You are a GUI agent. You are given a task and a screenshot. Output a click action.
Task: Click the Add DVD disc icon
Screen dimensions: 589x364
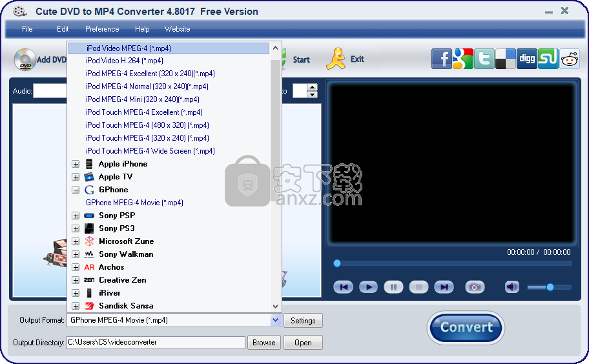pos(25,59)
